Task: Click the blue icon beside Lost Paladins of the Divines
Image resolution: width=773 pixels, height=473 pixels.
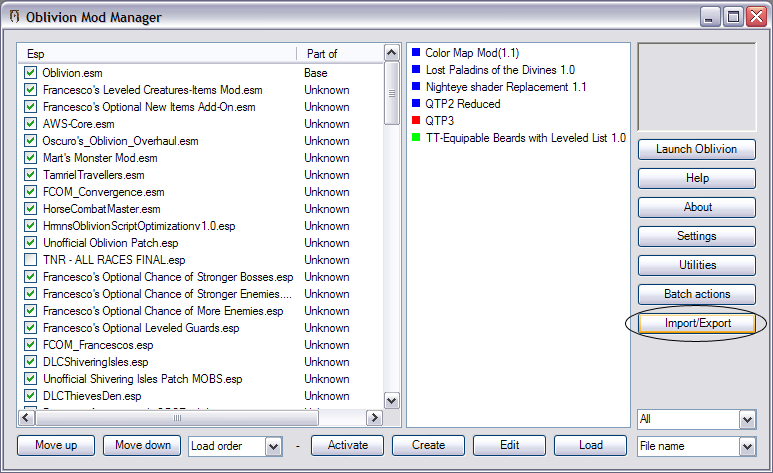Action: tap(416, 70)
